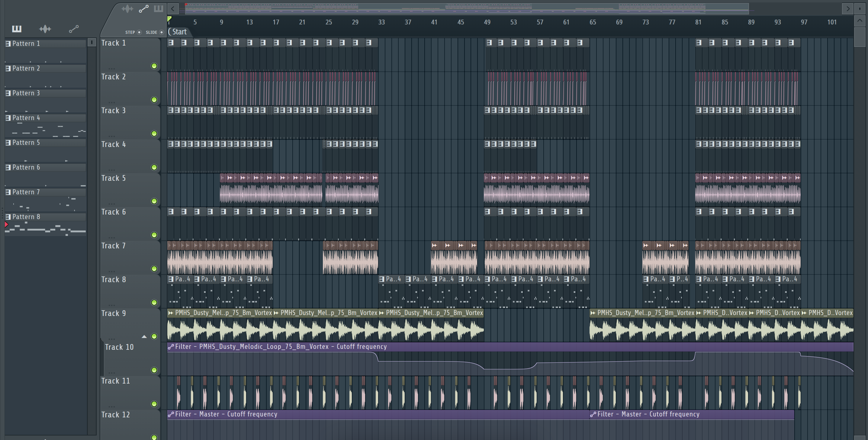Mute Track 9 with its green switch
The width and height of the screenshot is (868, 440).
[x=154, y=336]
